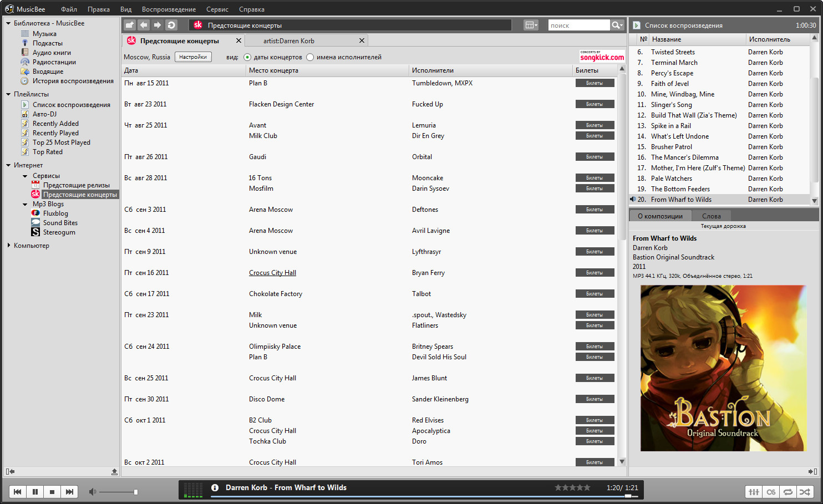The height and width of the screenshot is (504, 823).
Task: Open the 'Справка' menu
Action: coord(251,9)
